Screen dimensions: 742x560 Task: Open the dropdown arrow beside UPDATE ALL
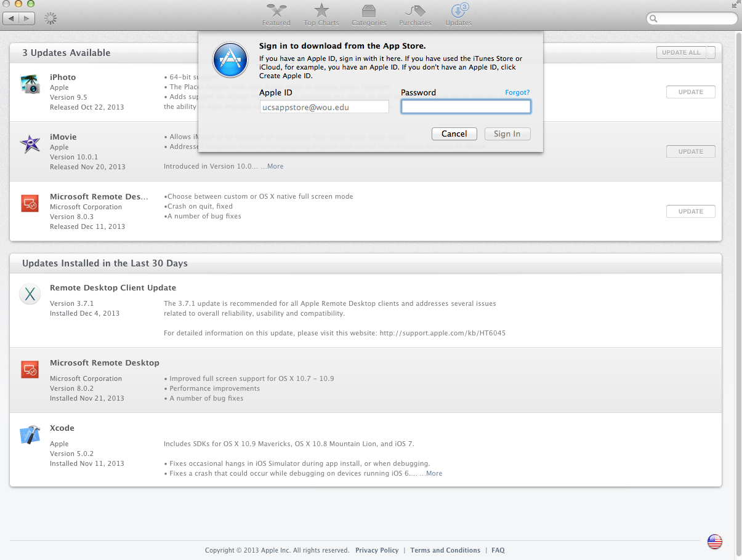(711, 53)
